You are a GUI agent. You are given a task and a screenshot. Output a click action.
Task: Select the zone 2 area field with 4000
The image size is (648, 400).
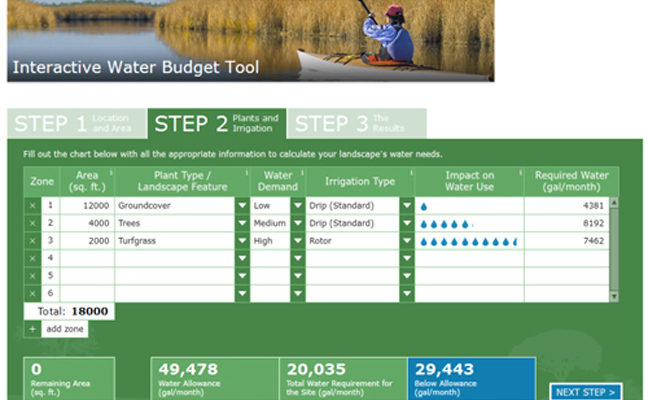pyautogui.click(x=87, y=223)
